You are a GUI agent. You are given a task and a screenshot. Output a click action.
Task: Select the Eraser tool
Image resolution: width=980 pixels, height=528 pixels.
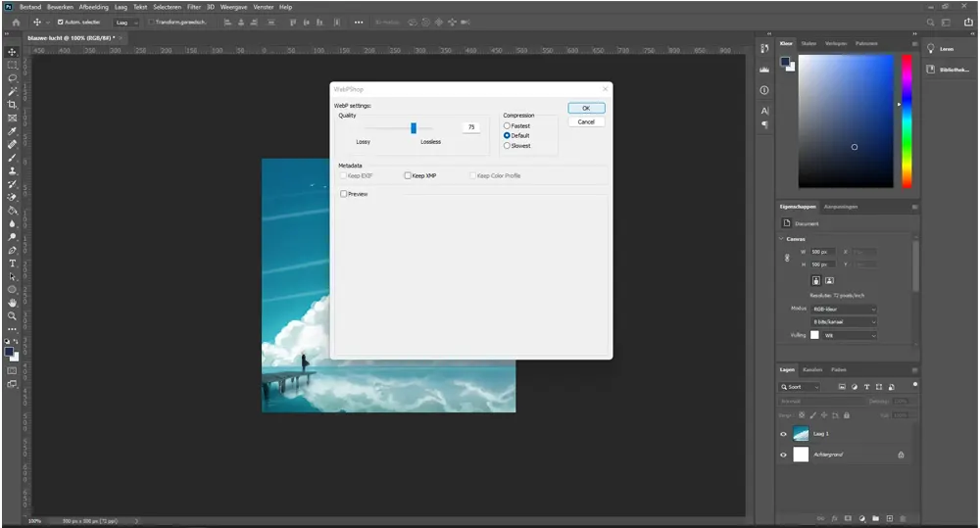(12, 197)
